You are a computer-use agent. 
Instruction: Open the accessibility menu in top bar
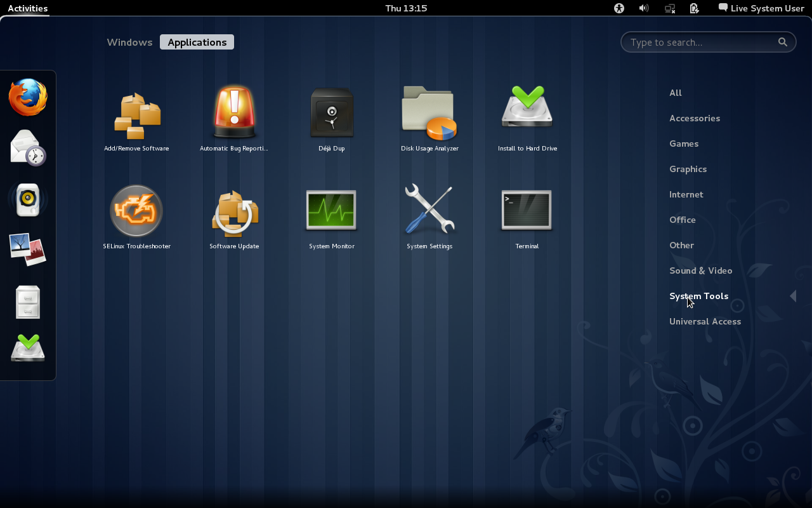pos(619,8)
